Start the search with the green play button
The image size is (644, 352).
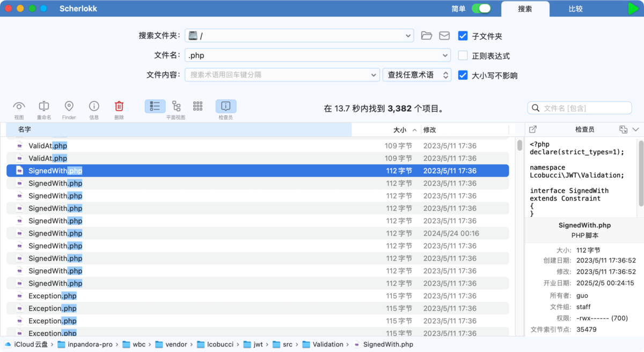[x=633, y=9]
